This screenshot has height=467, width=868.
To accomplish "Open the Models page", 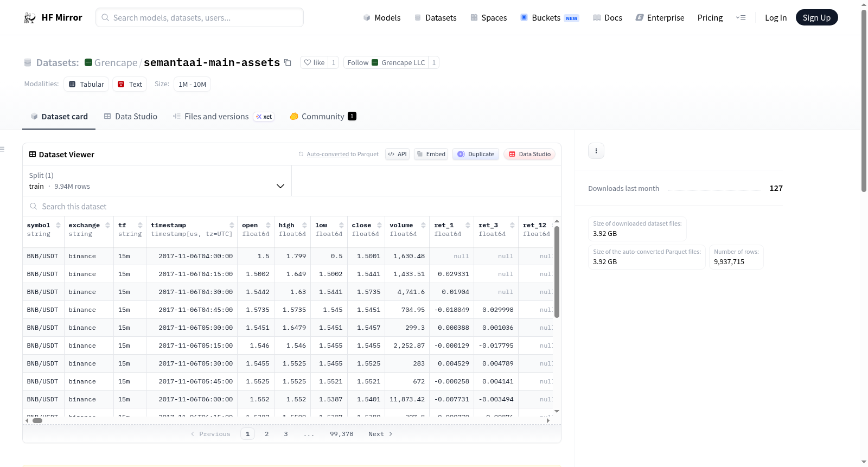I will 382,17.
